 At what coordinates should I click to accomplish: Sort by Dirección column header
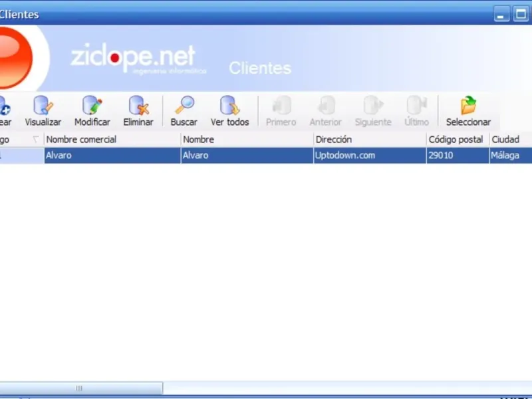pyautogui.click(x=370, y=140)
